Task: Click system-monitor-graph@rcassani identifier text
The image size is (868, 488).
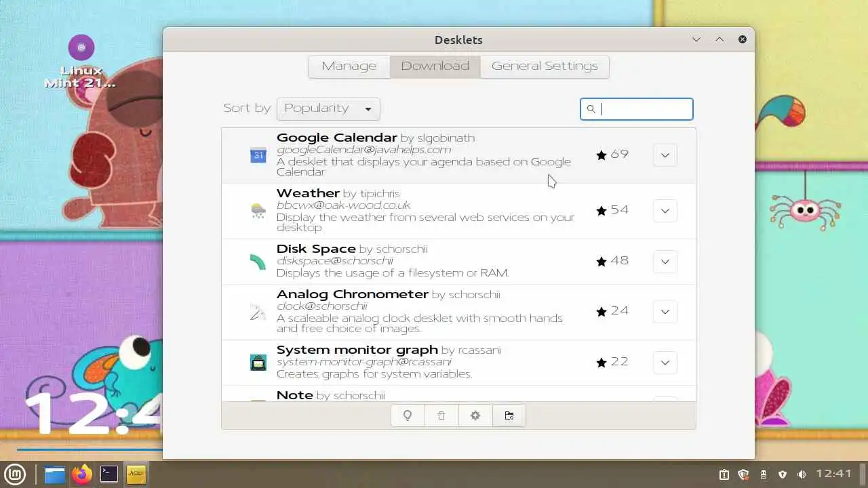Action: (364, 362)
